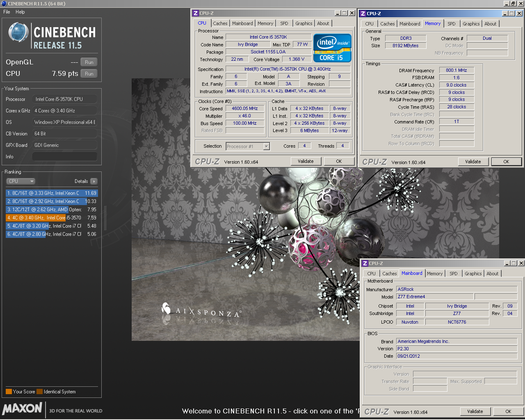This screenshot has width=525, height=420.
Task: Switch to Memory tab in CPU window
Action: tap(265, 23)
